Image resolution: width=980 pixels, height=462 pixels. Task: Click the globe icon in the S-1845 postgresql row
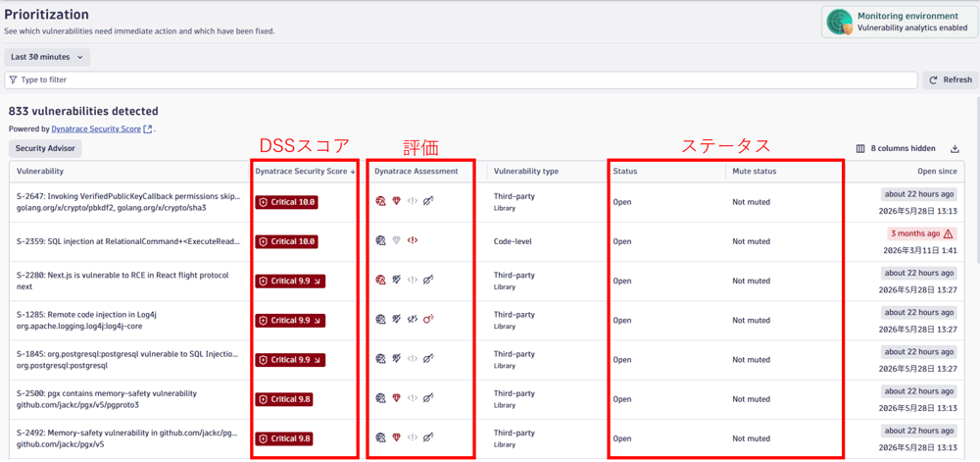click(x=380, y=359)
